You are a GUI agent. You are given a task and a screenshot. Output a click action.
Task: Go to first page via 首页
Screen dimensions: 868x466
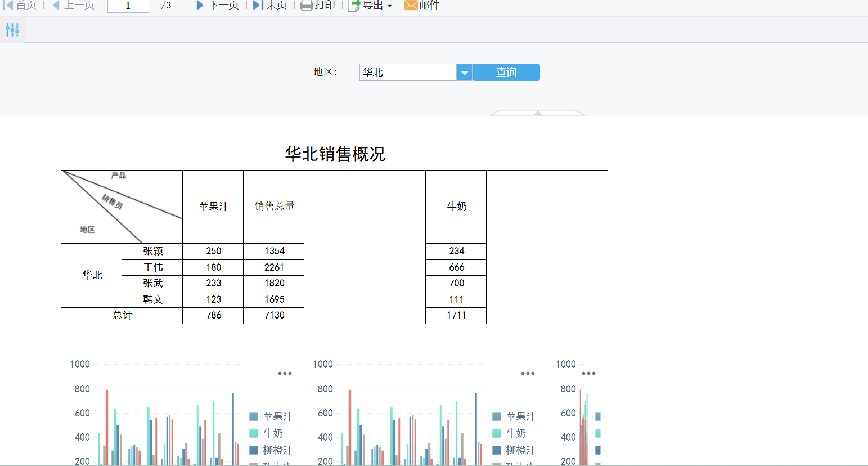(x=21, y=5)
